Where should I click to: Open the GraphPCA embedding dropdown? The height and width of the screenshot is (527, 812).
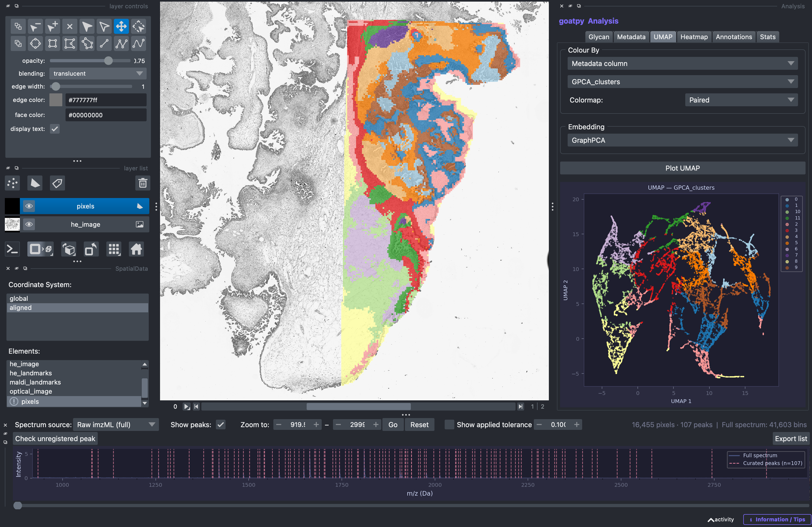click(682, 140)
